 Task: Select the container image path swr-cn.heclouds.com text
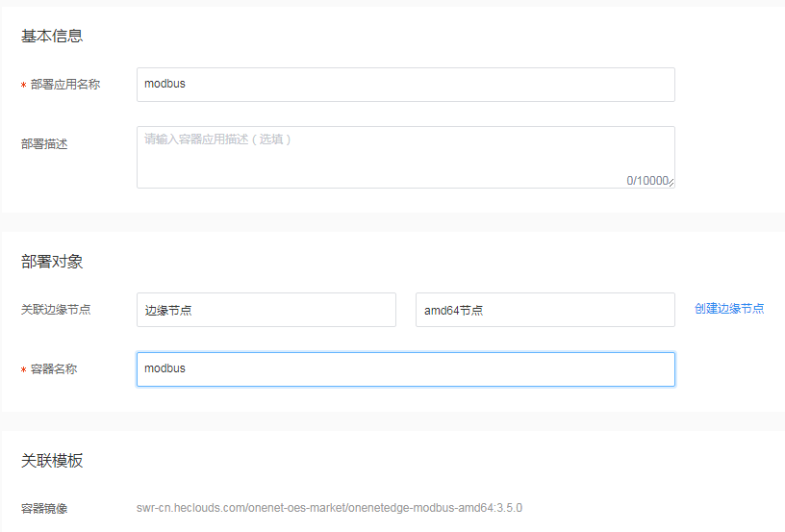329,508
